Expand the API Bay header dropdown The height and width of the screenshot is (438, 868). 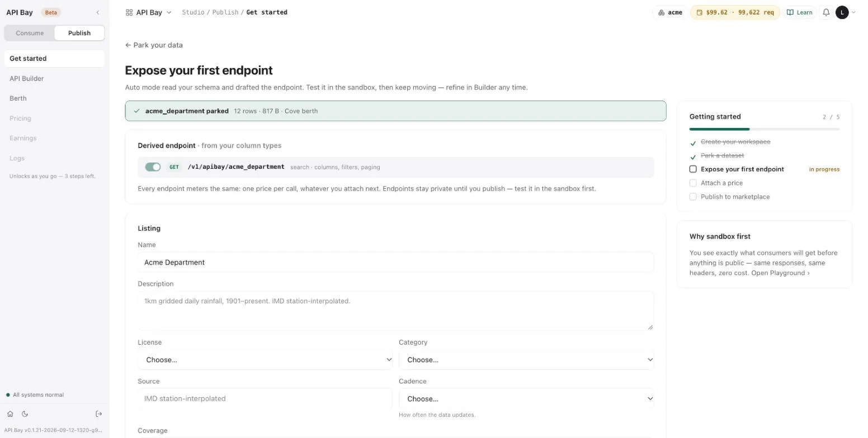[169, 12]
